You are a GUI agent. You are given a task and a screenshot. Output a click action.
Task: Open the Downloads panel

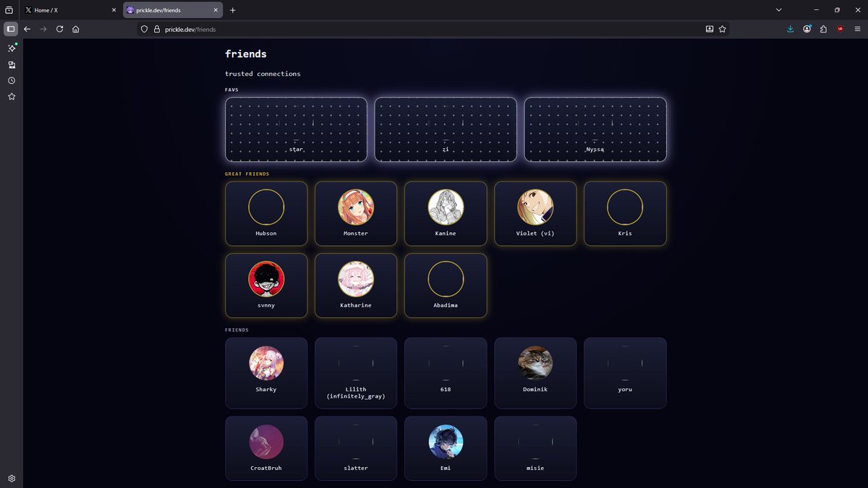tap(790, 29)
